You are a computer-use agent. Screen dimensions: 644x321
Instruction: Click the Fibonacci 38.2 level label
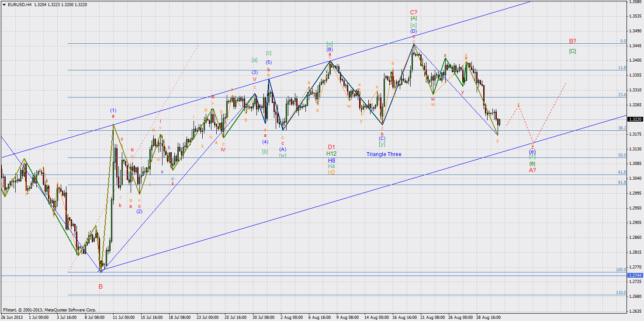(622, 128)
